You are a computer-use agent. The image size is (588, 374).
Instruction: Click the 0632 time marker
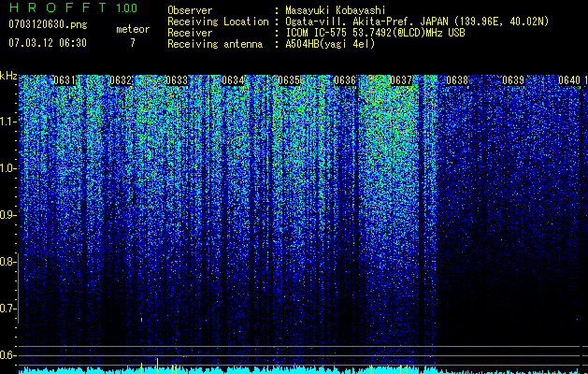[121, 80]
